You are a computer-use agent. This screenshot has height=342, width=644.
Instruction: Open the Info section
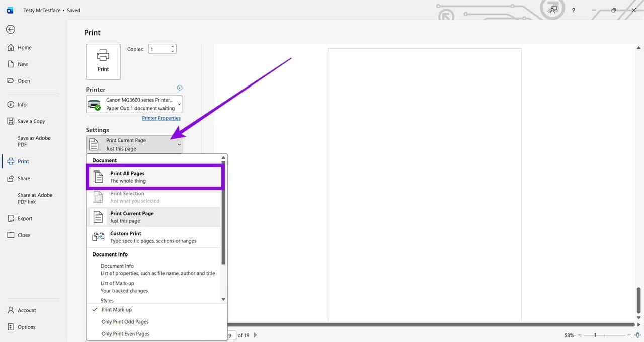pos(18,105)
